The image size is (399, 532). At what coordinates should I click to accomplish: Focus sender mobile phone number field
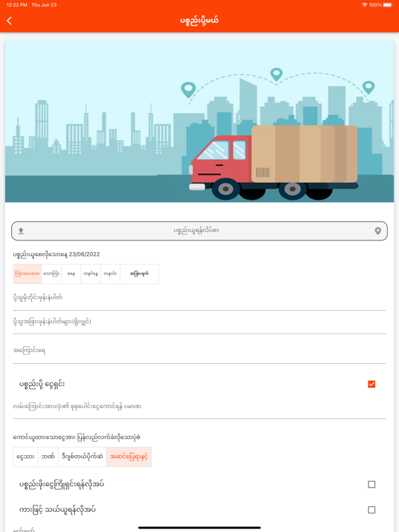tap(199, 298)
